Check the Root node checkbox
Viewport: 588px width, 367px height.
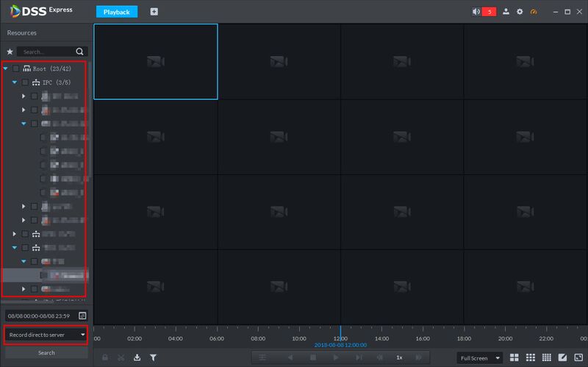pyautogui.click(x=15, y=68)
